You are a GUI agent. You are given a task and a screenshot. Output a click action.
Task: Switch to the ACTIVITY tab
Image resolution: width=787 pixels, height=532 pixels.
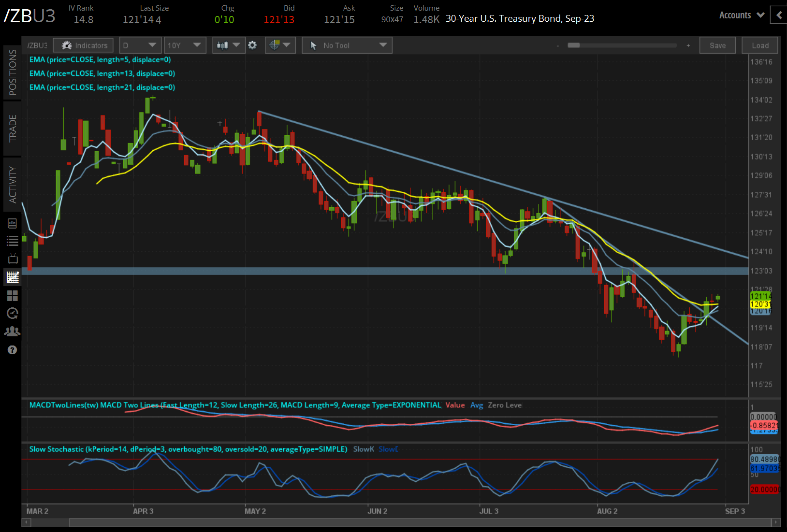[x=13, y=185]
